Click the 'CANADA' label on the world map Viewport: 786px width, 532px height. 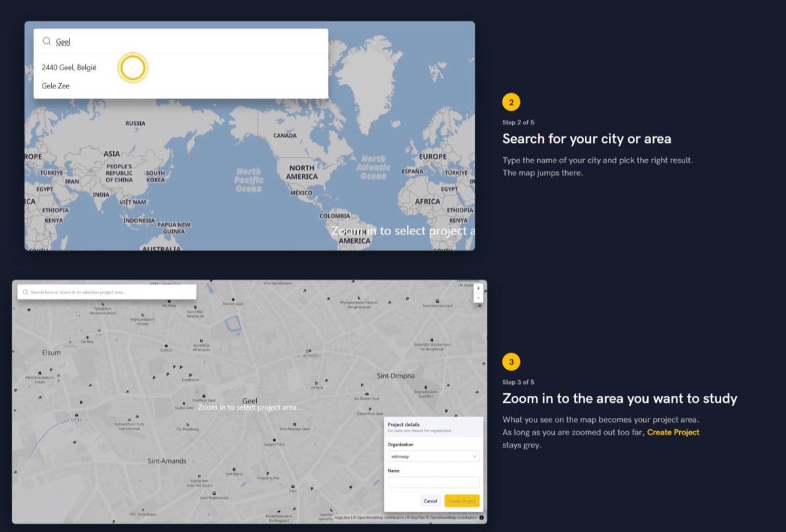[x=285, y=136]
